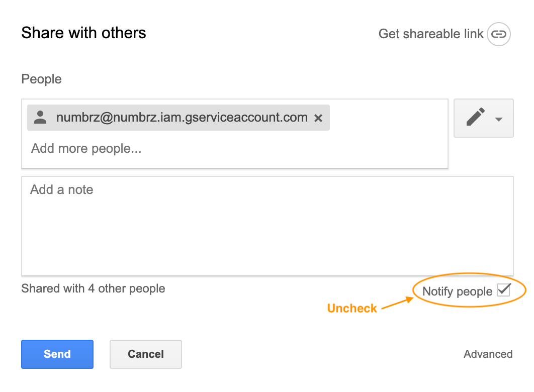Open Shared with 4 other people list
Image resolution: width=534 pixels, height=392 pixels.
(x=93, y=288)
